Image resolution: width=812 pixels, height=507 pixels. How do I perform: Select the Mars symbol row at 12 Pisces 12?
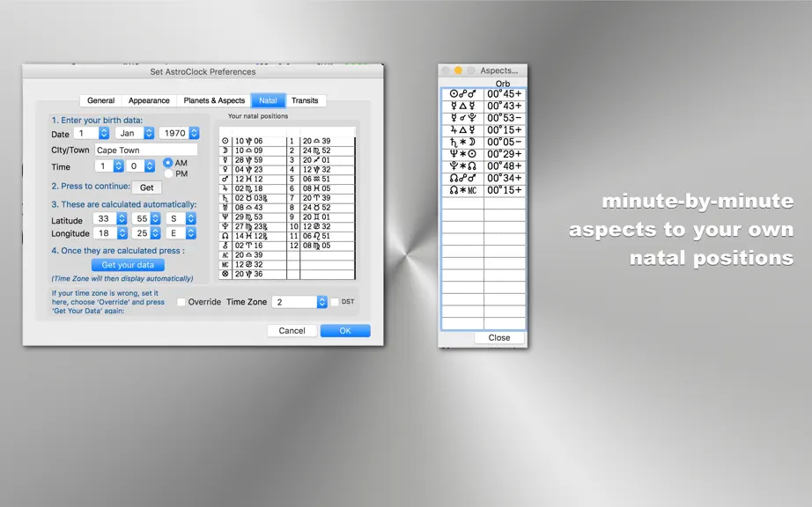[x=253, y=179]
